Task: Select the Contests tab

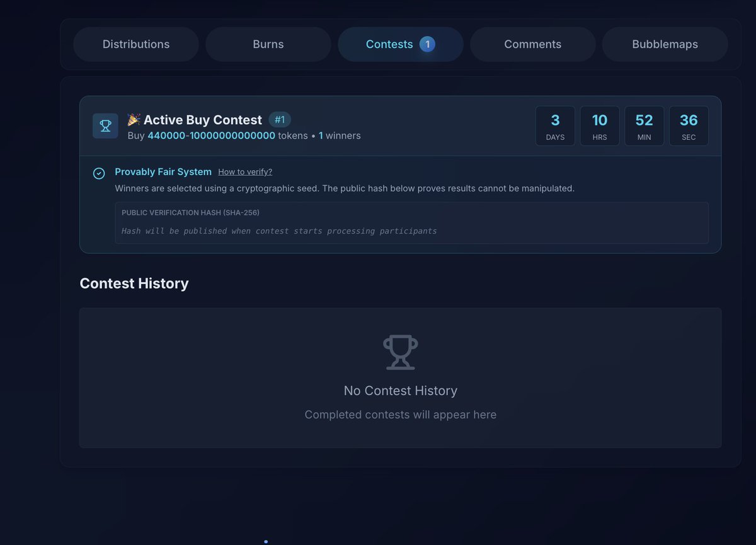Action: (x=401, y=44)
